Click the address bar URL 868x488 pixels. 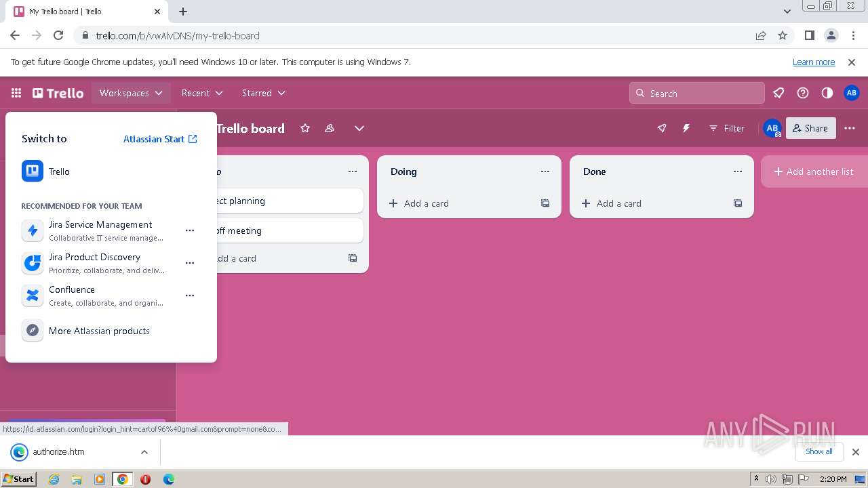178,36
